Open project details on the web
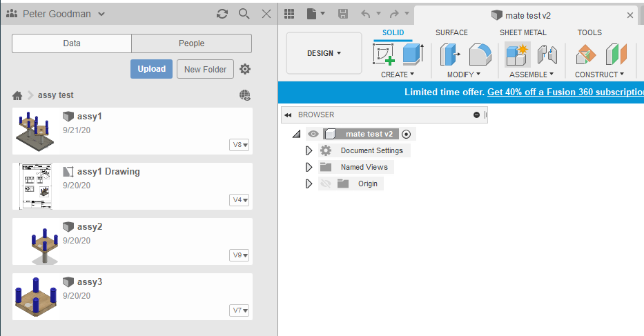The image size is (644, 336). click(245, 95)
